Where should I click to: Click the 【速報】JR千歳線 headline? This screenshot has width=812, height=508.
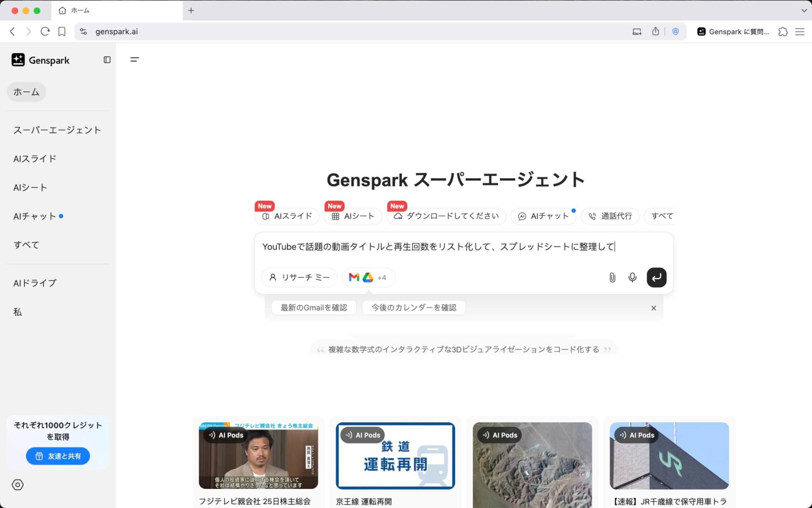[669, 501]
